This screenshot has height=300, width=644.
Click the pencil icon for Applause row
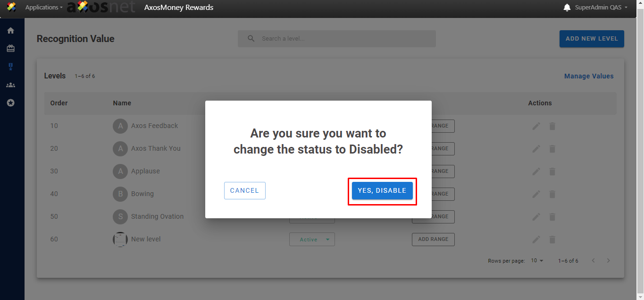tap(536, 171)
